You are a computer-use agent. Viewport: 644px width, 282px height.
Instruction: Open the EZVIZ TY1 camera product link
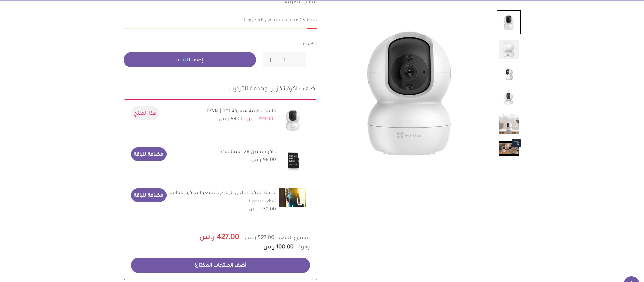pyautogui.click(x=241, y=111)
